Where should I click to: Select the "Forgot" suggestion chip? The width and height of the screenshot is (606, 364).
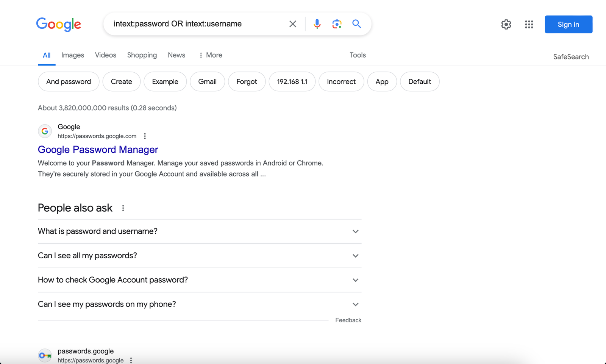pyautogui.click(x=247, y=81)
